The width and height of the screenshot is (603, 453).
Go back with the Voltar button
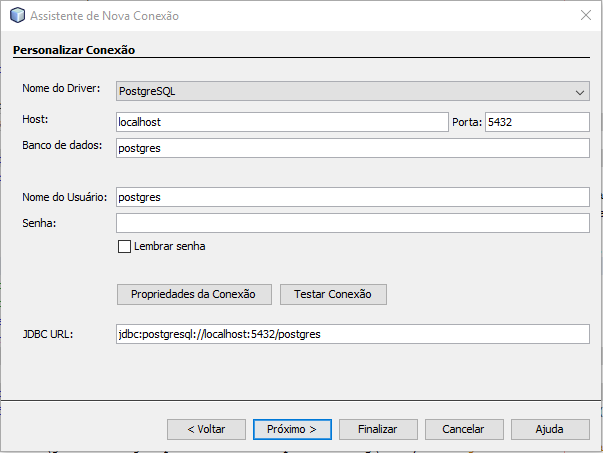[x=206, y=429]
